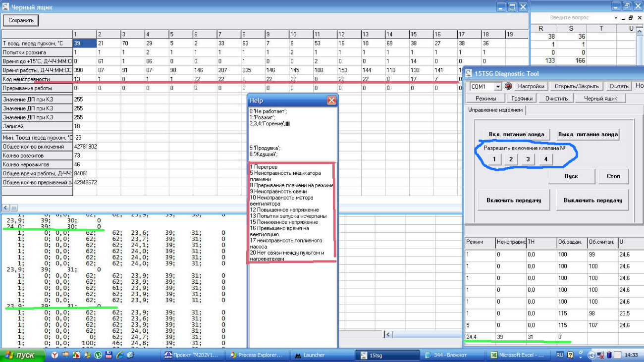Open the COM1 port dropdown
Screen dimensions: 644x362
(x=498, y=87)
